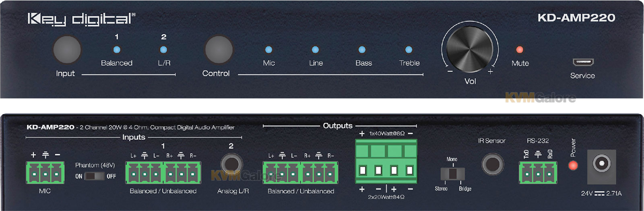Click the RS-232 green terminal block
644x211 pixels.
pyautogui.click(x=538, y=173)
